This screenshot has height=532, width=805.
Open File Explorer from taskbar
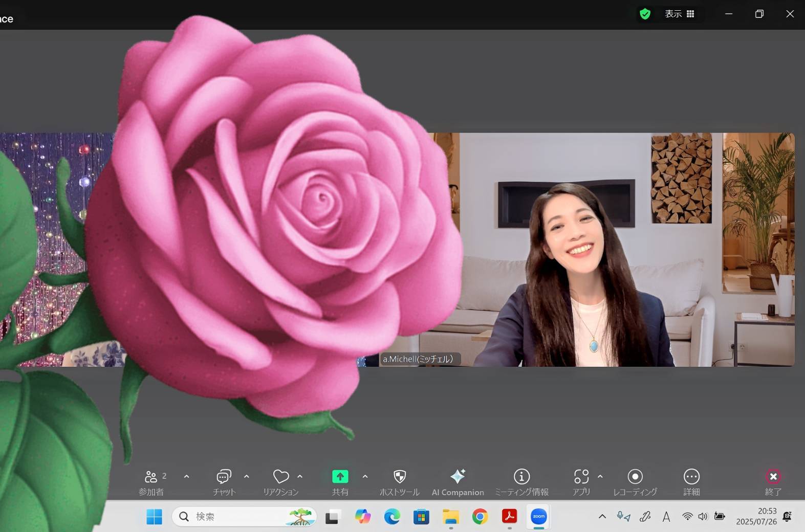(x=451, y=517)
